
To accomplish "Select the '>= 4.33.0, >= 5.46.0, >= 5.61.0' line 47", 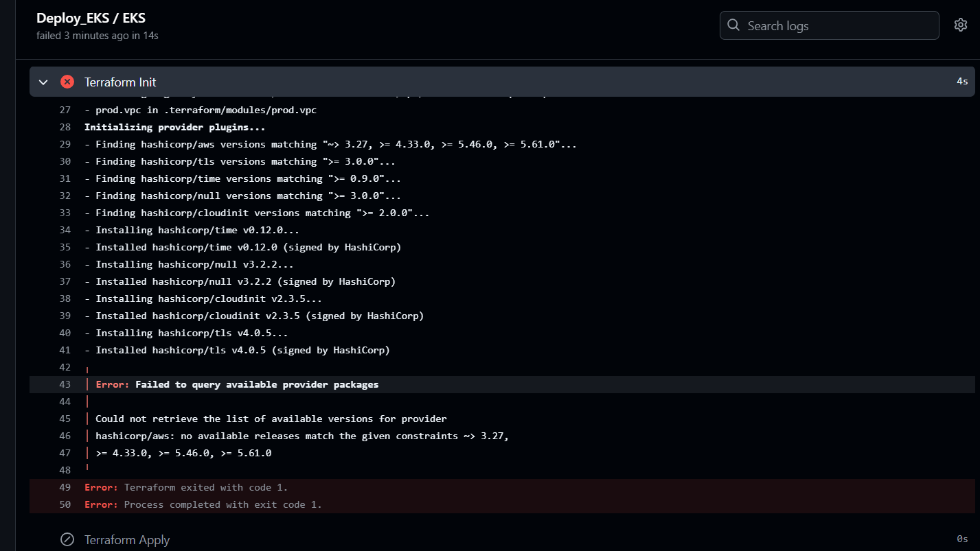I will pyautogui.click(x=183, y=453).
